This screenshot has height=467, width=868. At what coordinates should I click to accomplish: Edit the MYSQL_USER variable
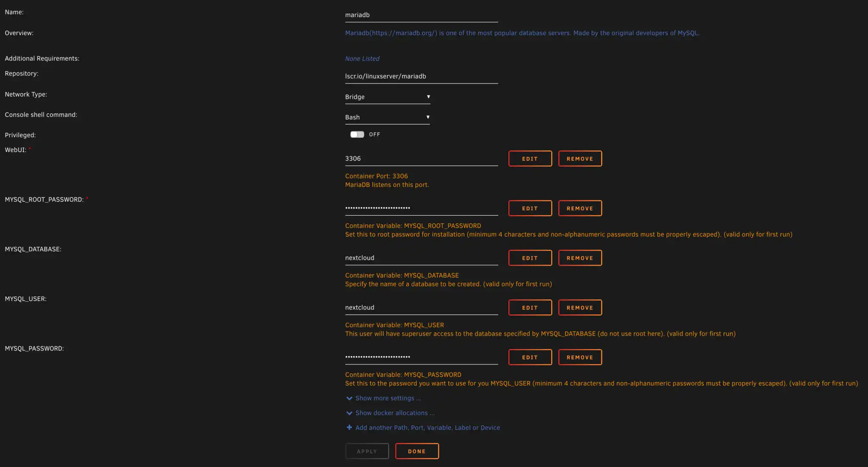(530, 308)
